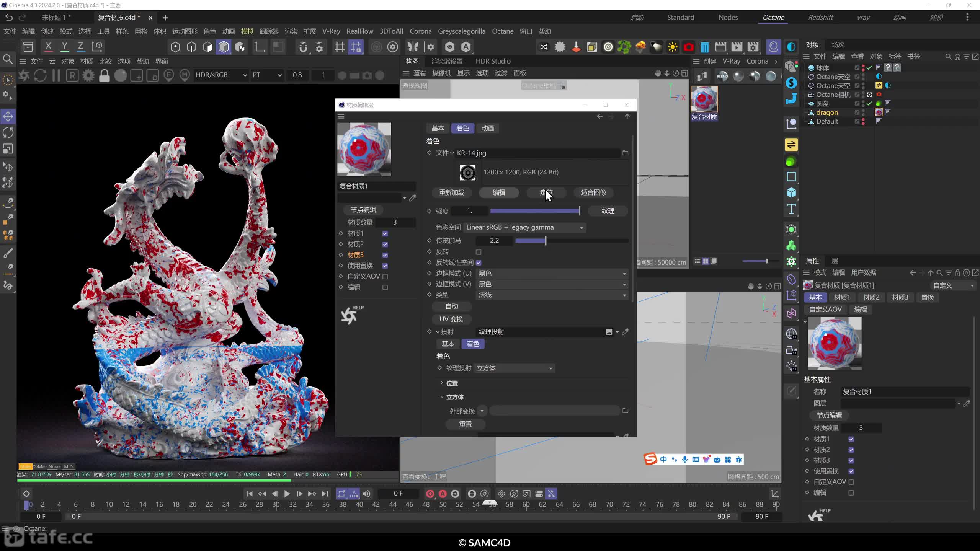Image resolution: width=980 pixels, height=551 pixels.
Task: Click the Octane live viewer lock icon
Action: pyautogui.click(x=104, y=75)
